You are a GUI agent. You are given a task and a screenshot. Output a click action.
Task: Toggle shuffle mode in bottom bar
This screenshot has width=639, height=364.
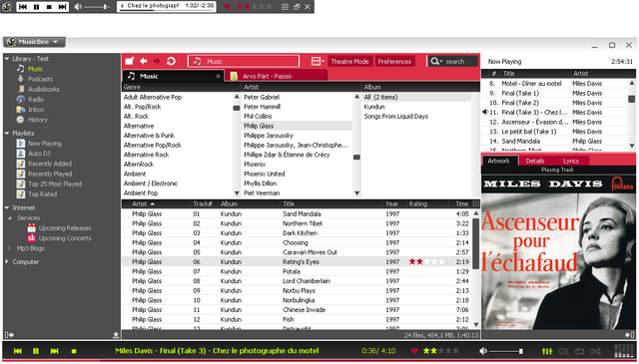pyautogui.click(x=595, y=351)
